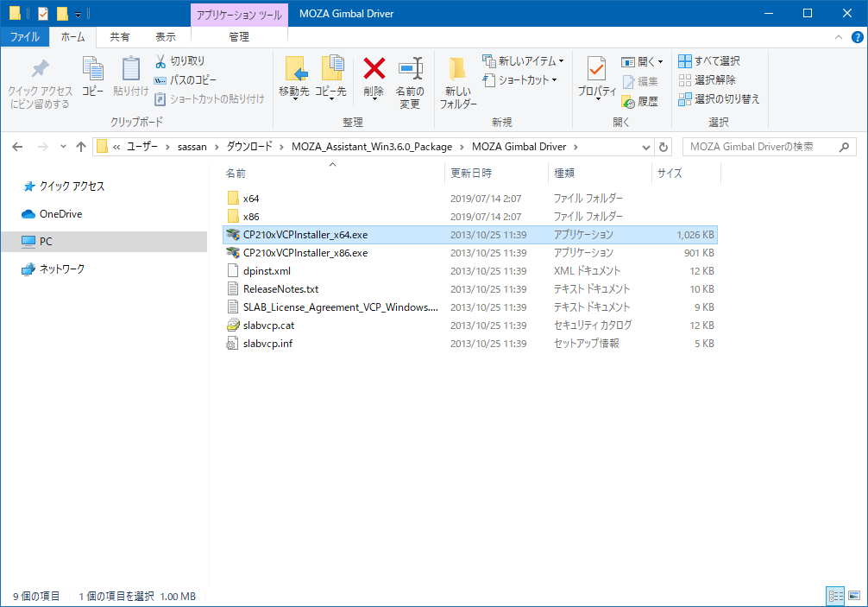The image size is (868, 607).
Task: Select PC in navigation pane
Action: point(104,242)
